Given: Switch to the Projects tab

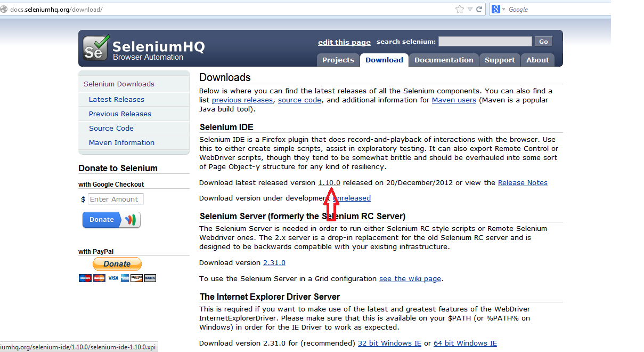Looking at the screenshot, I should click(338, 60).
